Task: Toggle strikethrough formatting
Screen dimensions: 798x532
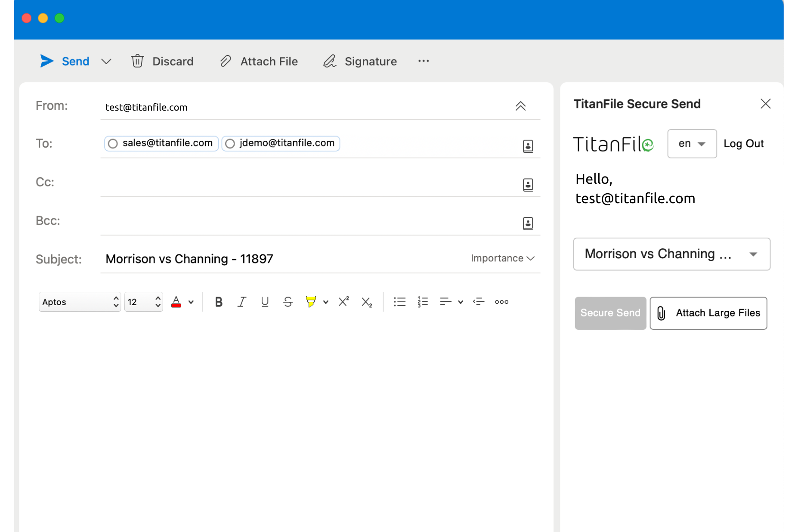Action: [x=288, y=302]
